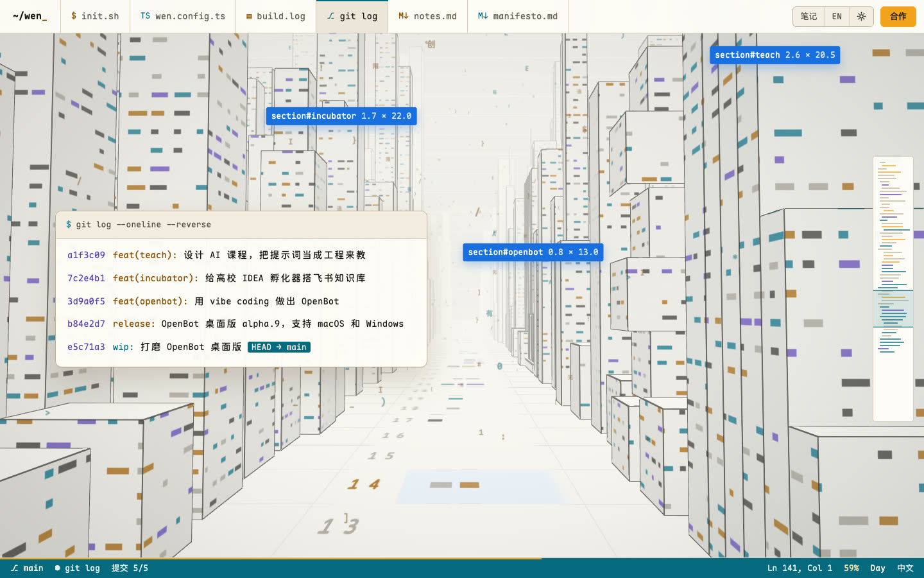Click the orange scroll progress bar
This screenshot has height=578, width=924.
(271, 558)
